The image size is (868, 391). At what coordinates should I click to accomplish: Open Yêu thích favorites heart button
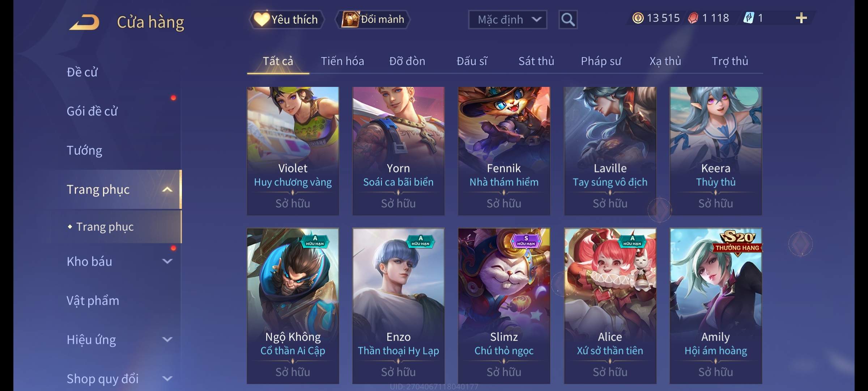click(287, 19)
